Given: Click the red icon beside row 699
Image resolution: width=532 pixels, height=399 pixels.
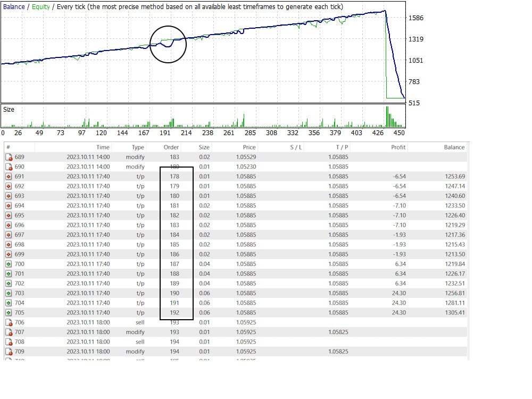Looking at the screenshot, I should (9, 254).
